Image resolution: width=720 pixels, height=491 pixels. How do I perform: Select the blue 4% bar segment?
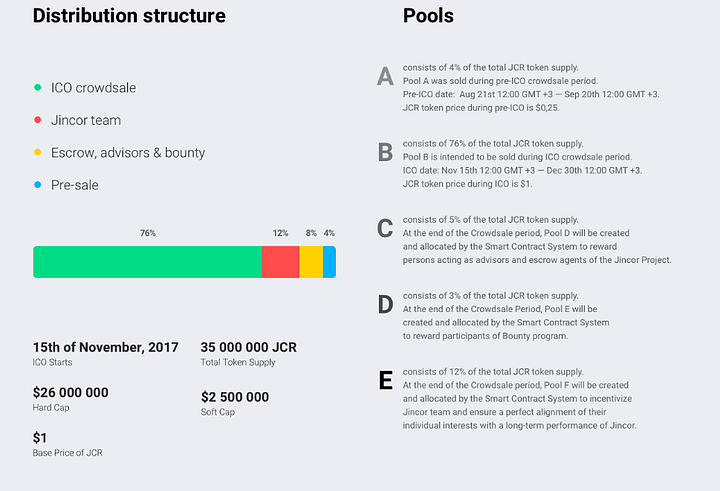click(x=330, y=262)
